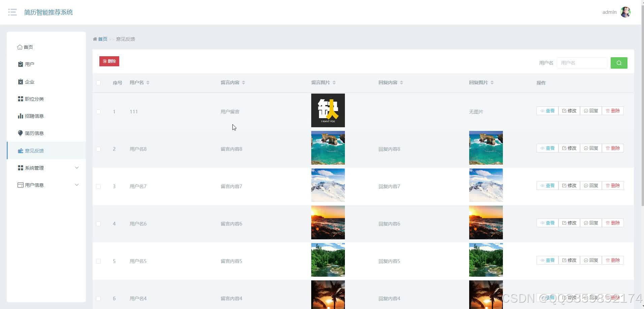Image resolution: width=644 pixels, height=309 pixels.
Task: Focus the 用户名 search input field
Action: [582, 63]
